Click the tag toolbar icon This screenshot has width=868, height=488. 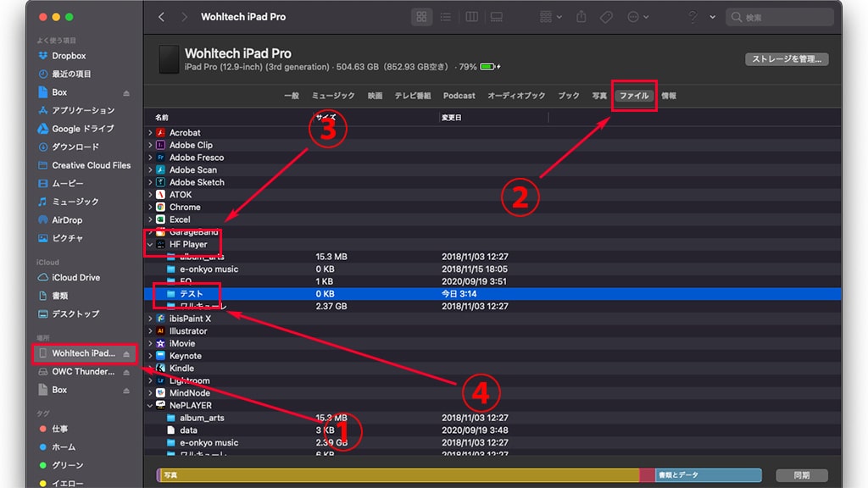point(606,17)
